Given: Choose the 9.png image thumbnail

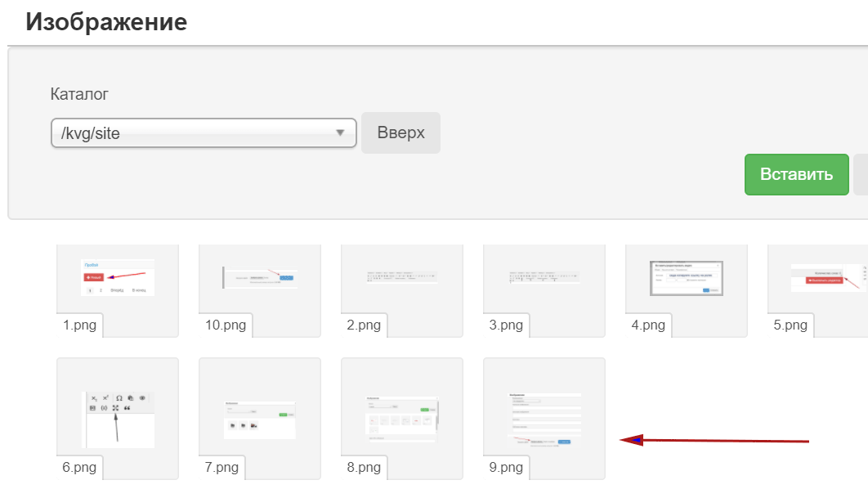Looking at the screenshot, I should click(544, 418).
